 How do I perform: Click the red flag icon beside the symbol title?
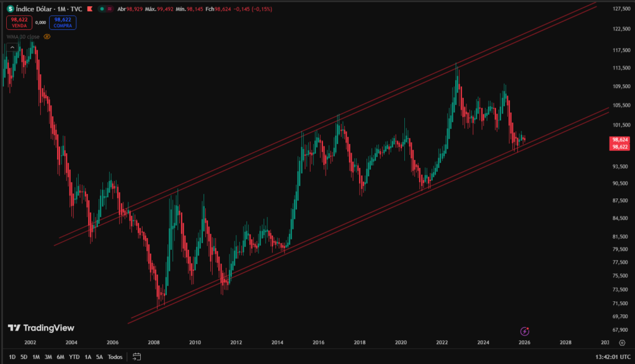[90, 9]
